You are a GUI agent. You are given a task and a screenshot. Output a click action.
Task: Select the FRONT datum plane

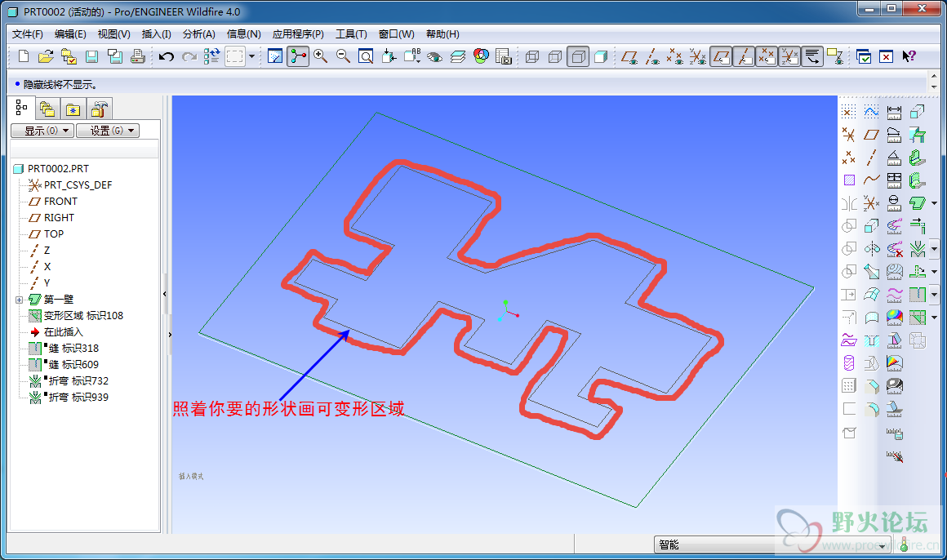(x=60, y=201)
